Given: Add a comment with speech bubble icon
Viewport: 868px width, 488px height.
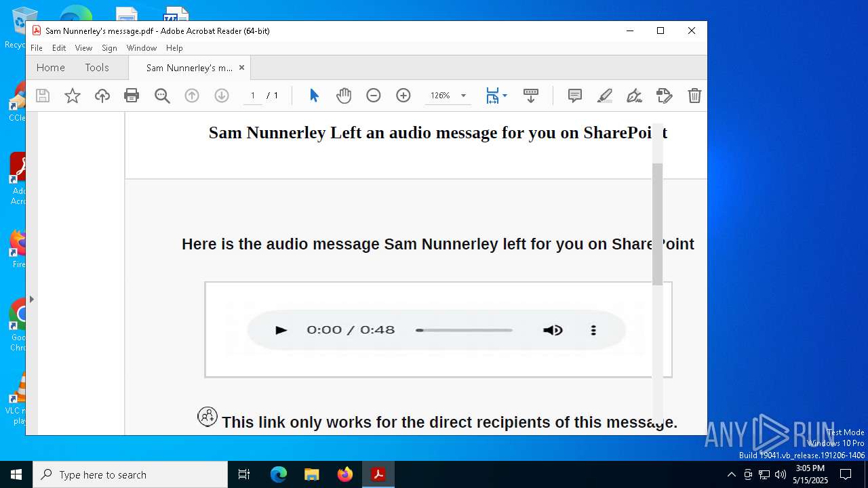Looking at the screenshot, I should [x=575, y=96].
